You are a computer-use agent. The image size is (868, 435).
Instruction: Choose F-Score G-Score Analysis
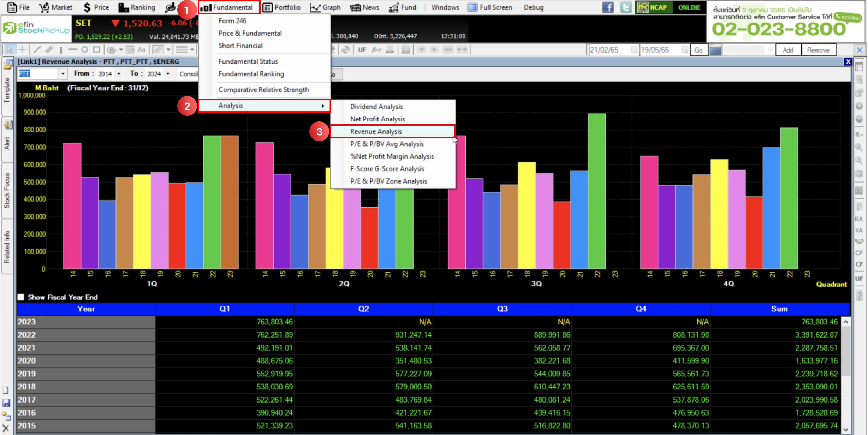coord(393,169)
